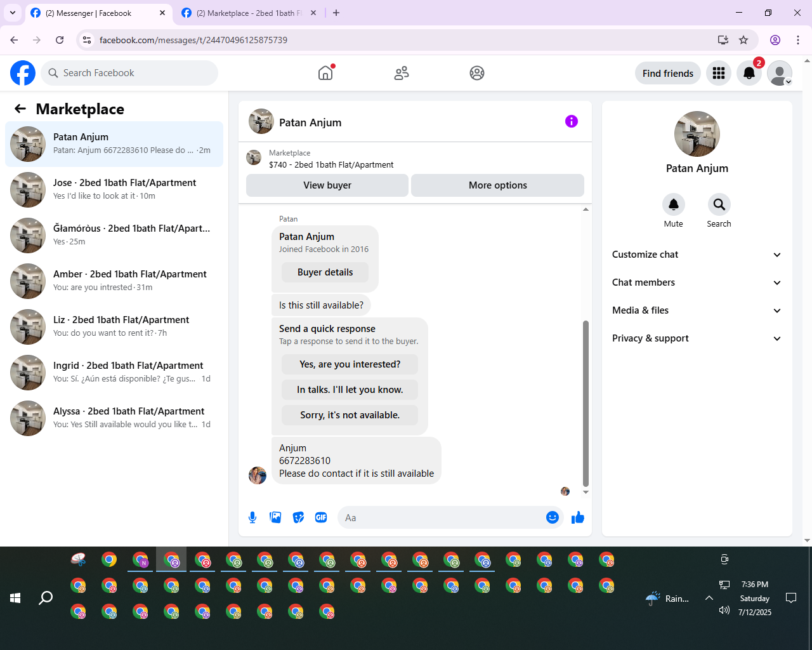Choose a GIF in the composer
Screen dimensions: 812x650
[x=321, y=517]
